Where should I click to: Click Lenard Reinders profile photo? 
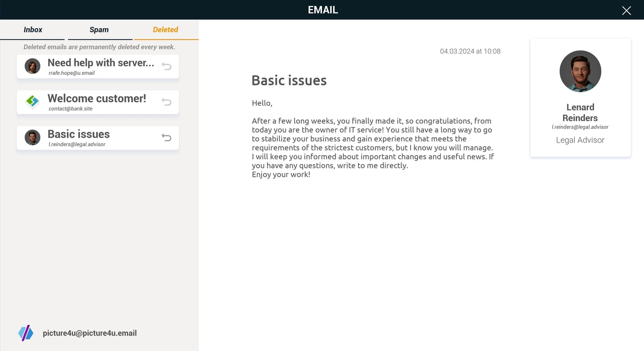[x=580, y=71]
